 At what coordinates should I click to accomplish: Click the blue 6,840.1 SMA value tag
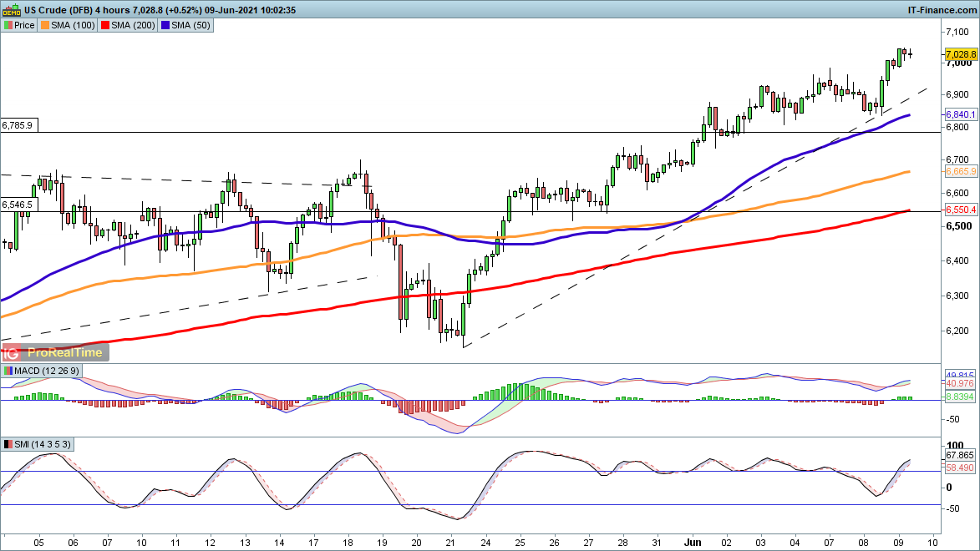[961, 114]
